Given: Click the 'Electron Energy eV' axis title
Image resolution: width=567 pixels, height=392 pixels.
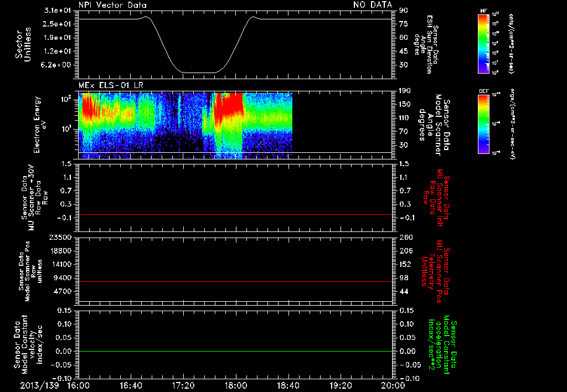Looking at the screenshot, I should coord(41,125).
